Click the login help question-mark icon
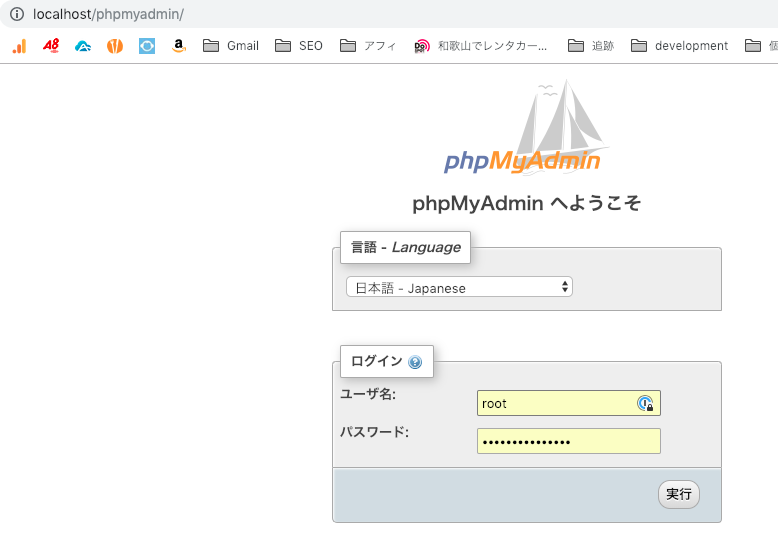Viewport: 778px width, 546px height. click(415, 362)
